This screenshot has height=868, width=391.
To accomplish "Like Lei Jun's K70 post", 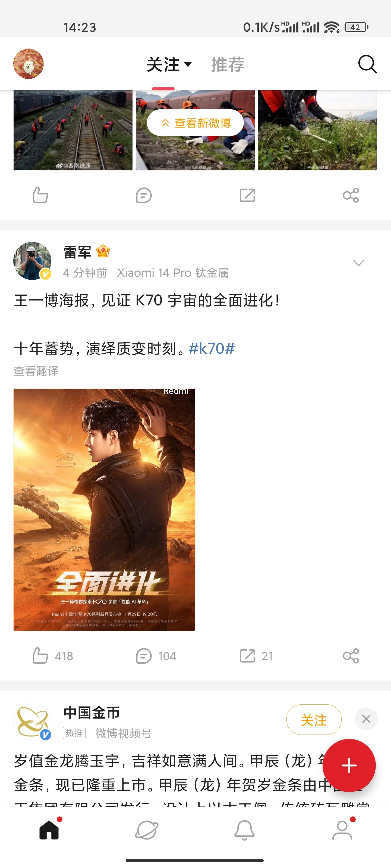I will tap(52, 656).
